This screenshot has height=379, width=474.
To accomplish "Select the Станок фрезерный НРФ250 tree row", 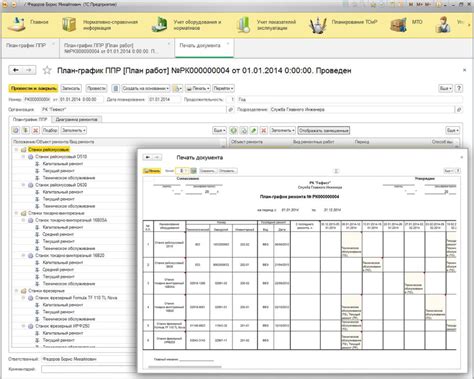I will click(x=62, y=326).
